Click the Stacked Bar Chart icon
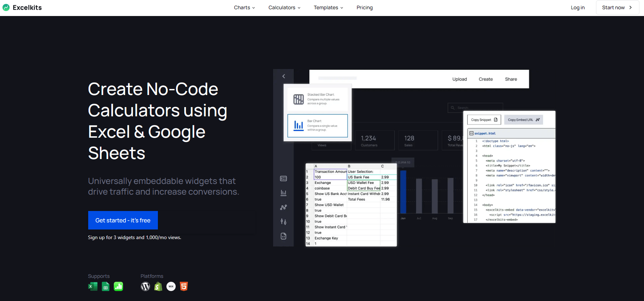644x301 pixels. pos(298,99)
